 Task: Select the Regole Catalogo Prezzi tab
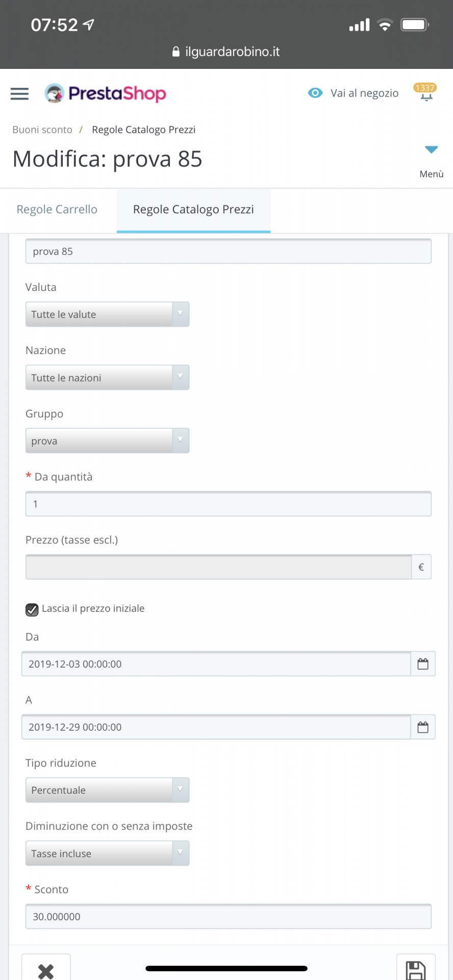(193, 210)
